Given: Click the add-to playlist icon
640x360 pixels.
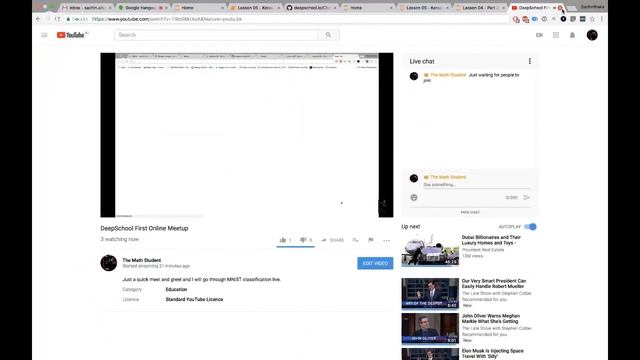Looking at the screenshot, I should 356,240.
